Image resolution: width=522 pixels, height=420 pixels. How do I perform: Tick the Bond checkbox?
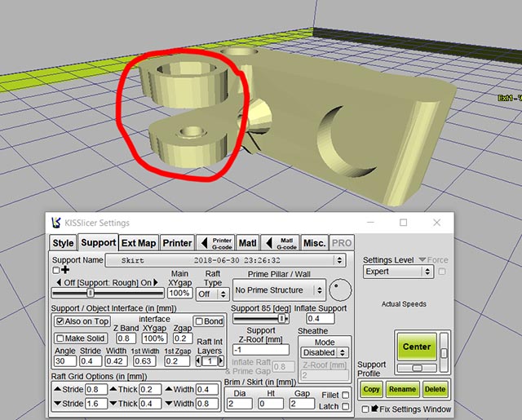click(x=198, y=321)
